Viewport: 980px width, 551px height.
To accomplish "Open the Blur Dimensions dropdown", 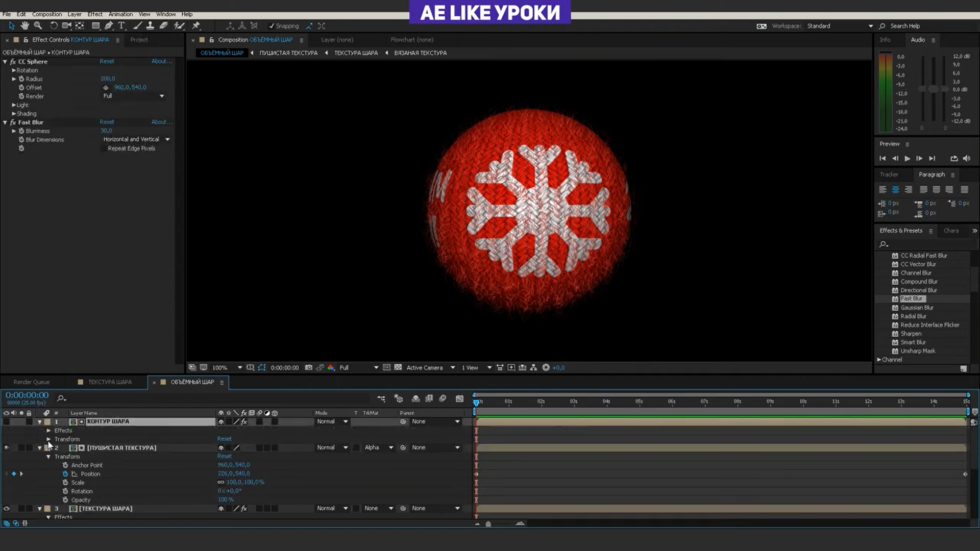I will pyautogui.click(x=136, y=139).
